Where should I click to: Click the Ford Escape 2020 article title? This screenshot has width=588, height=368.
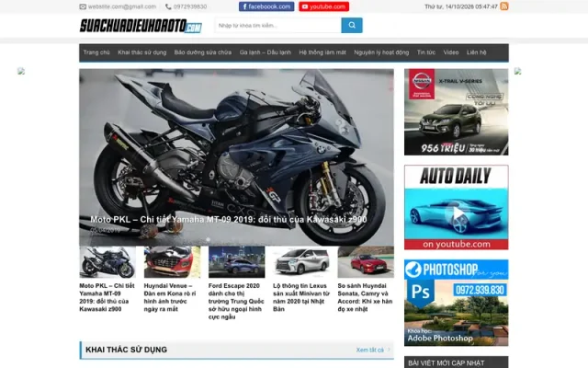pyautogui.click(x=236, y=301)
